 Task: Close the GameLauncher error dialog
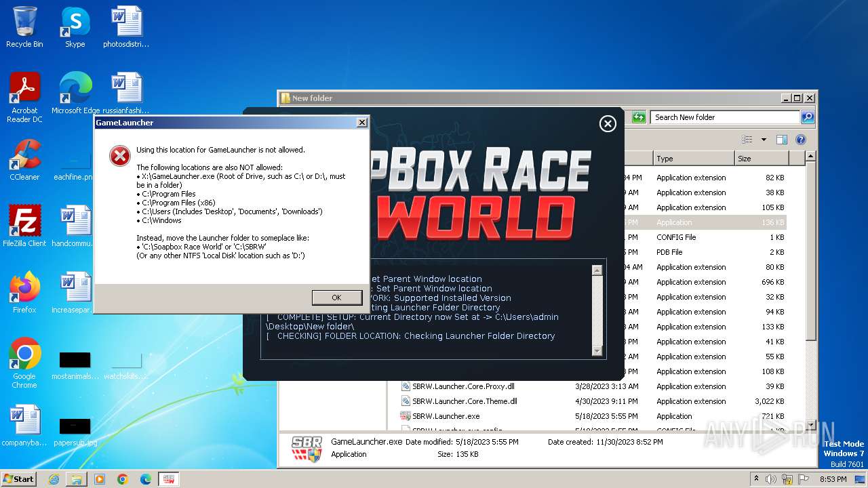(x=362, y=123)
